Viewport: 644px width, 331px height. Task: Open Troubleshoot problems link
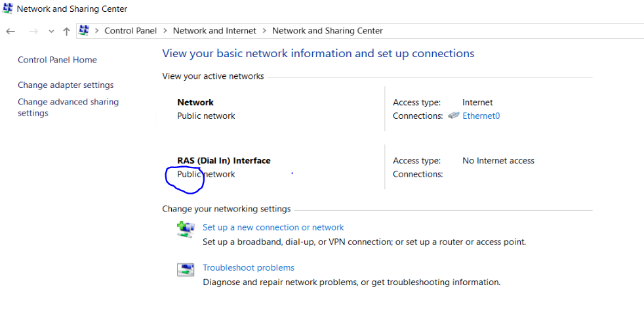249,268
